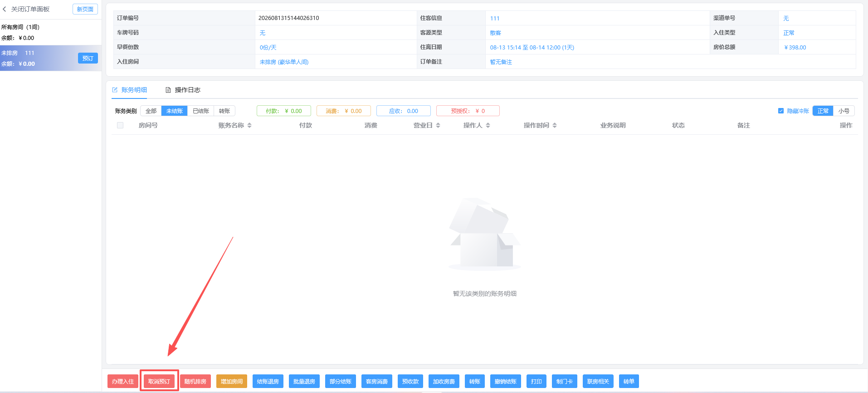Screen dimensions: 868x393
Task: Click the 制门卡 button
Action: pos(565,381)
